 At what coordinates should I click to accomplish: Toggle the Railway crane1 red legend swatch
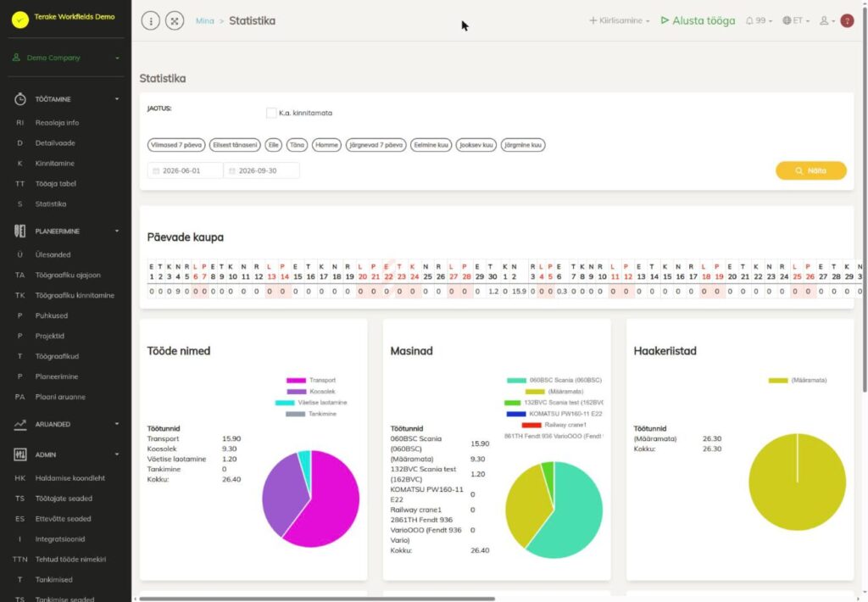531,426
